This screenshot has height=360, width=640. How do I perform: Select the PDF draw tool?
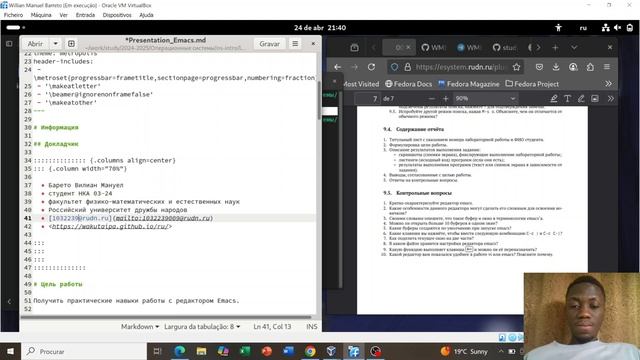pyautogui.click(x=581, y=99)
